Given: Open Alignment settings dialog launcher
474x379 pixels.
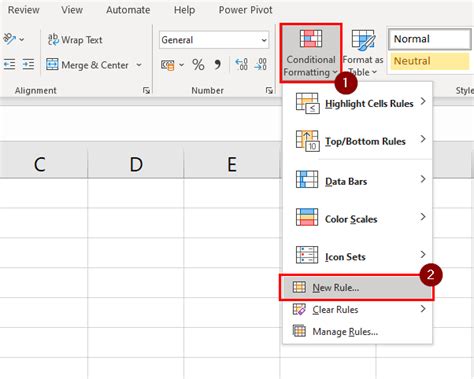Looking at the screenshot, I should [x=146, y=90].
